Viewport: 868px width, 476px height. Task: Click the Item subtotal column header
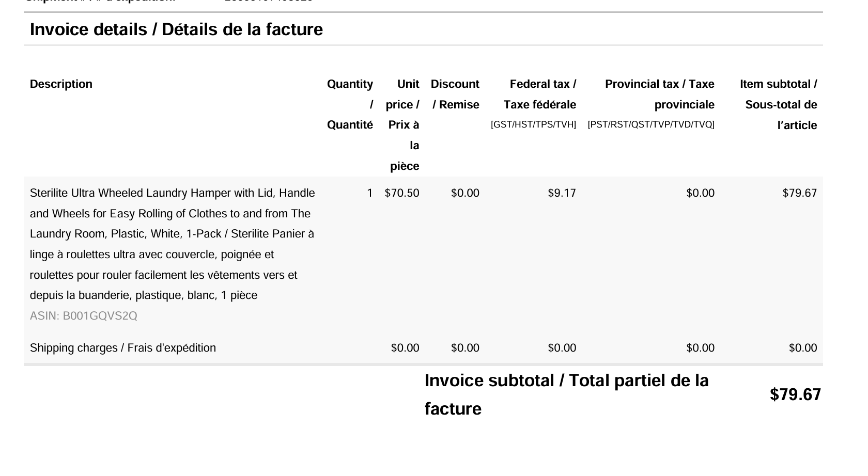point(779,105)
